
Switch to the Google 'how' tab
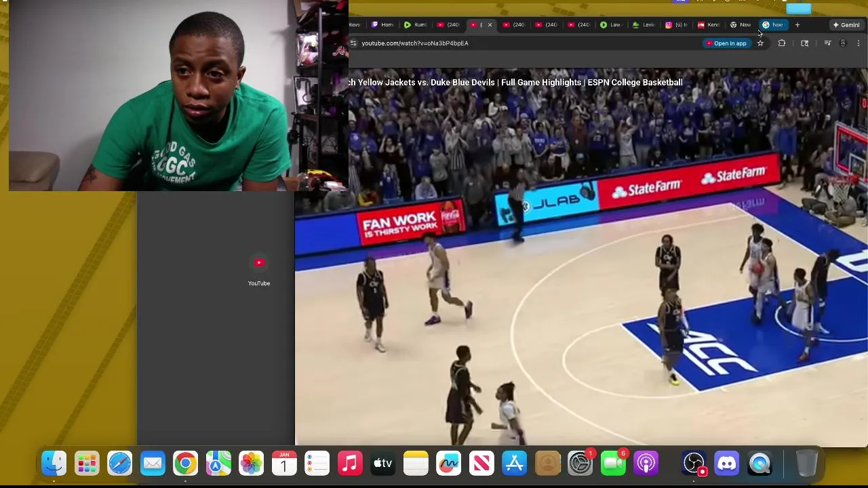click(773, 25)
